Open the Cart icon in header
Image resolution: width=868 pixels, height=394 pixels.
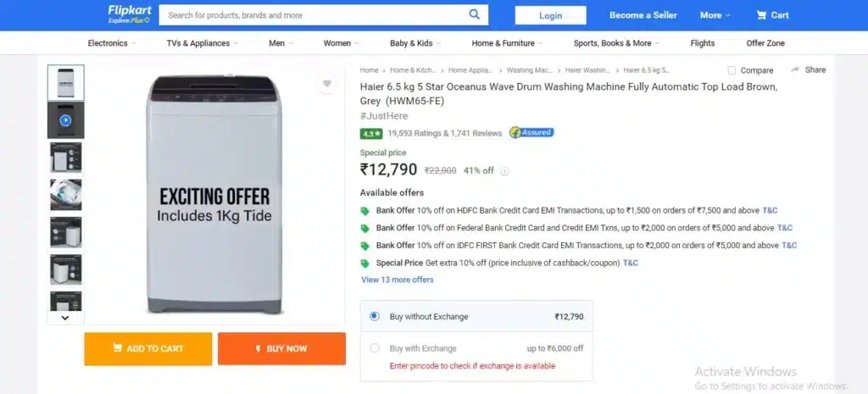point(762,15)
